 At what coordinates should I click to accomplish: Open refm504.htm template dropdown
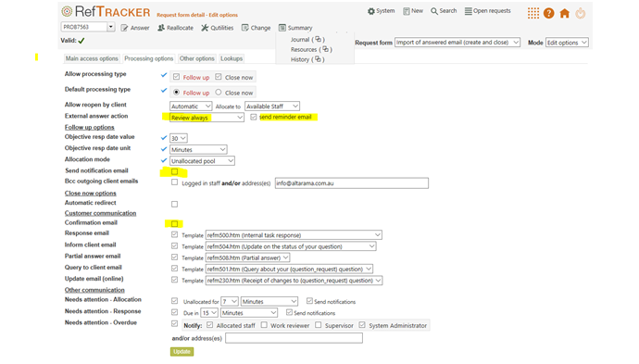tap(291, 246)
